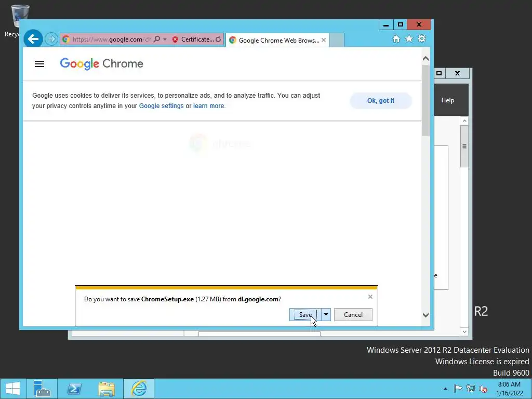
Task: Show hidden tray icons arrow
Action: point(445,389)
